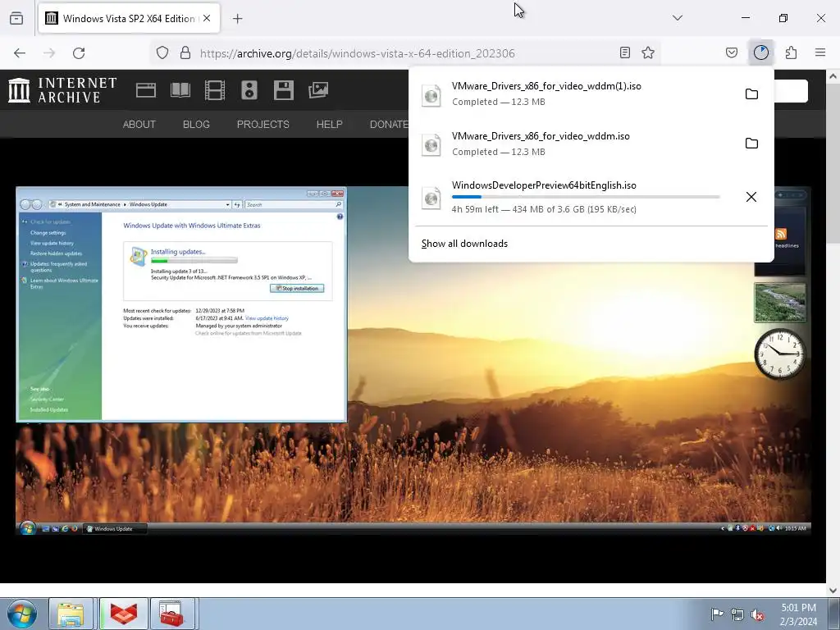
Task: Open Internet Archive home logo
Action: (x=62, y=90)
